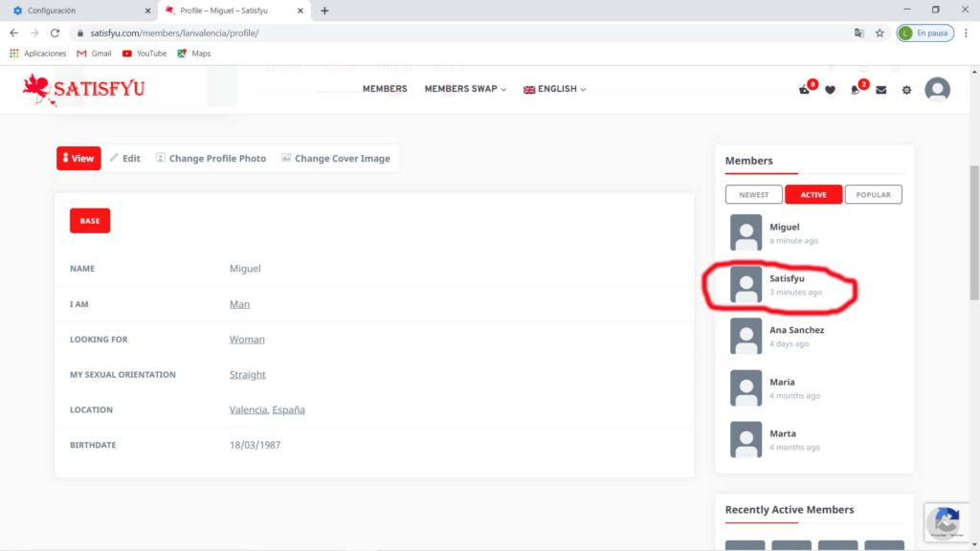Expand Members Swap dropdown
This screenshot has width=980, height=551.
click(465, 89)
